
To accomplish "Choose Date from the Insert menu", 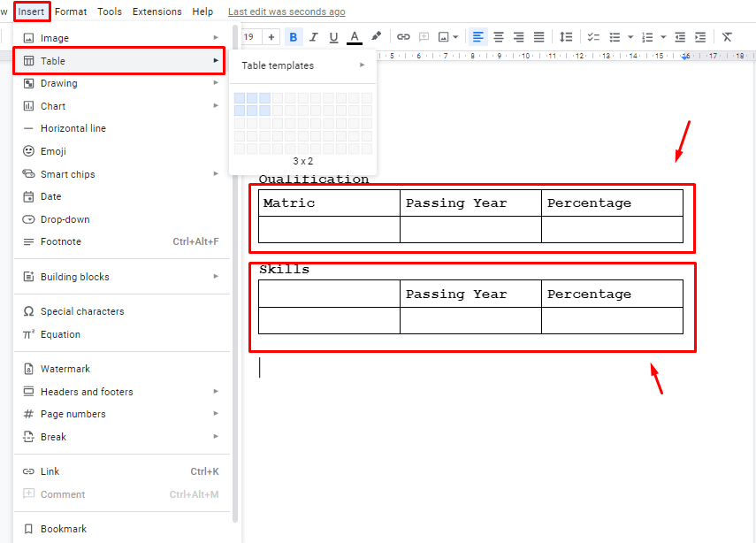I will click(121, 196).
